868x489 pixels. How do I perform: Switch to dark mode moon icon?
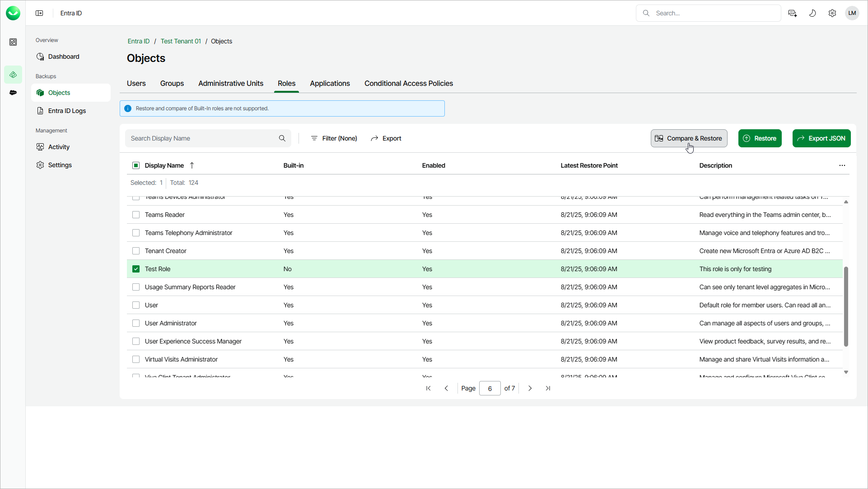pyautogui.click(x=812, y=13)
